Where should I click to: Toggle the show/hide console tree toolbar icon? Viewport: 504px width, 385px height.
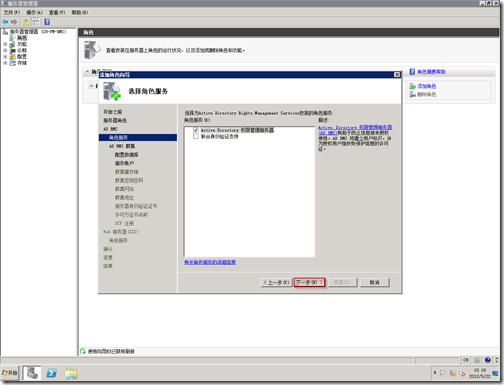[35, 22]
